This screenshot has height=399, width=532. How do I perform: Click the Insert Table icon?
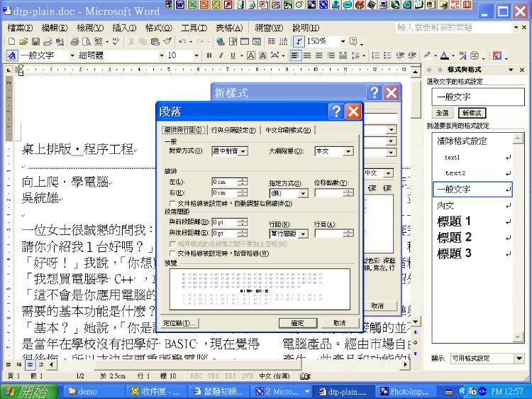pyautogui.click(x=245, y=41)
